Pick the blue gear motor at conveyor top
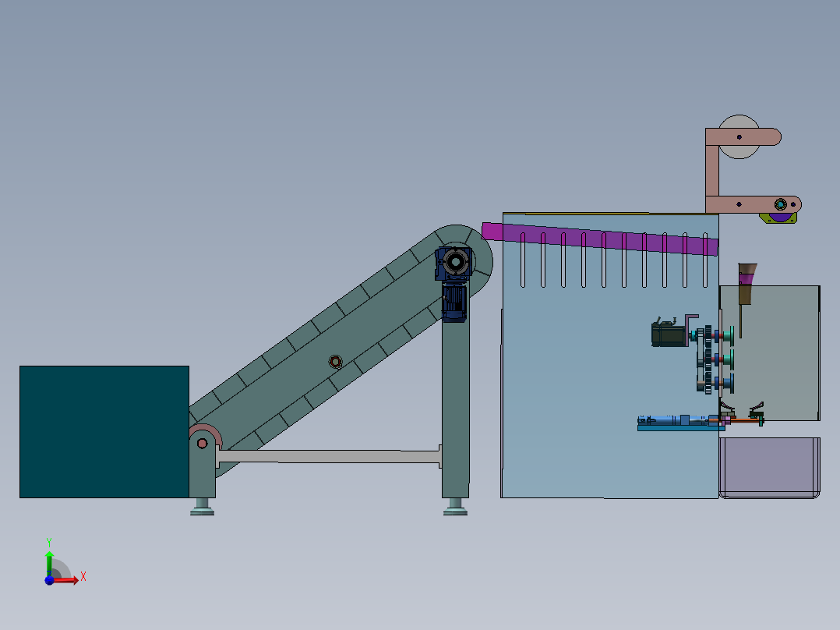This screenshot has width=840, height=630. (x=454, y=283)
